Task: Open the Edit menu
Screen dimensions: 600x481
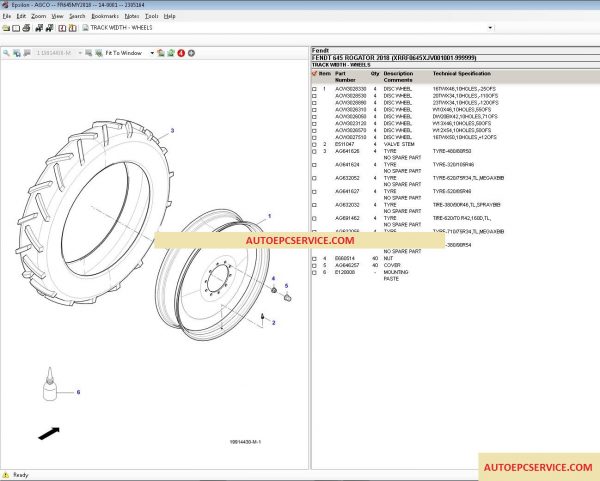Action: point(21,16)
